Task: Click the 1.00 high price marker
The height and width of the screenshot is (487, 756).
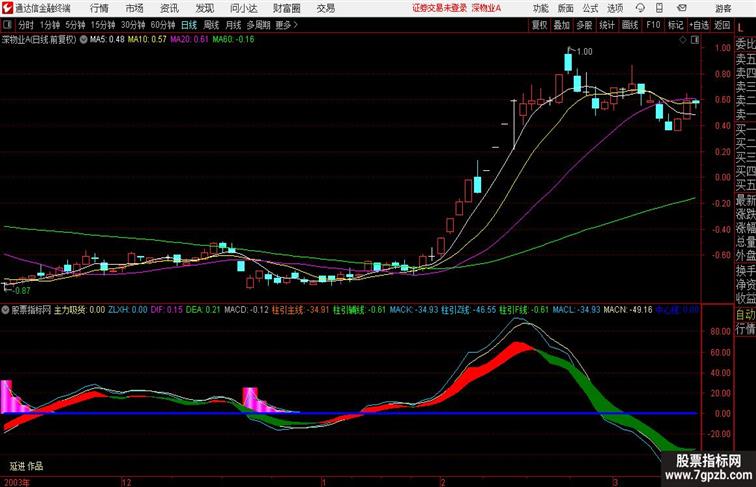Action: (x=584, y=52)
